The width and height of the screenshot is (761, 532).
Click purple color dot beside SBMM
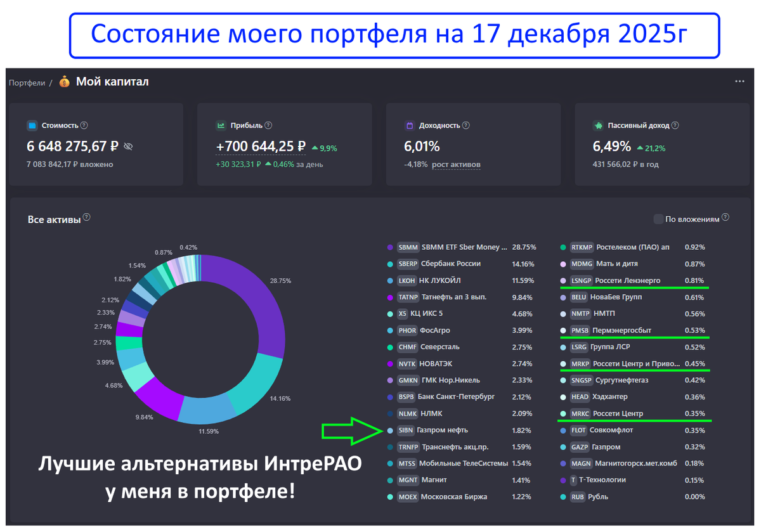click(389, 247)
